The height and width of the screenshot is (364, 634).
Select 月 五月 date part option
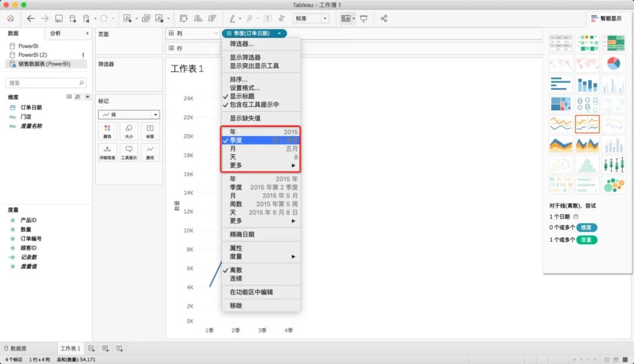(x=261, y=149)
